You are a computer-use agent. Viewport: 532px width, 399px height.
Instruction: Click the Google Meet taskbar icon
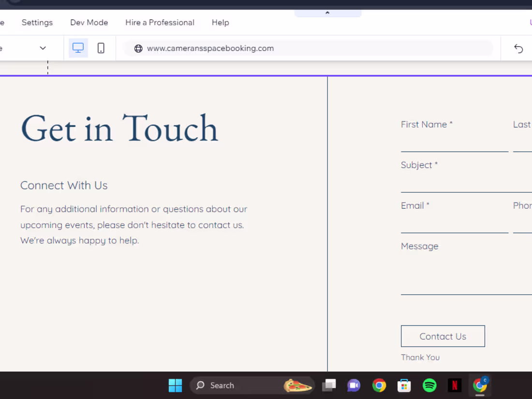click(354, 385)
